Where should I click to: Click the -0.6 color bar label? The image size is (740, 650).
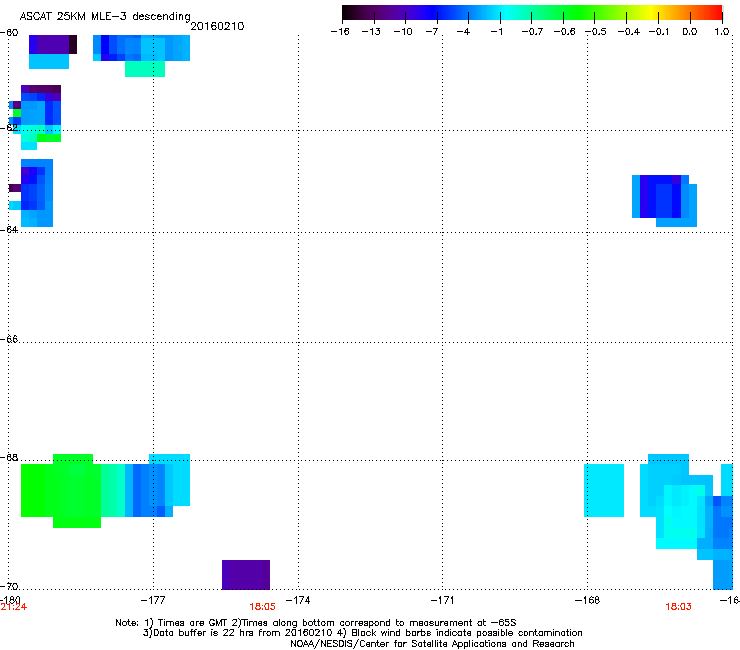[564, 32]
